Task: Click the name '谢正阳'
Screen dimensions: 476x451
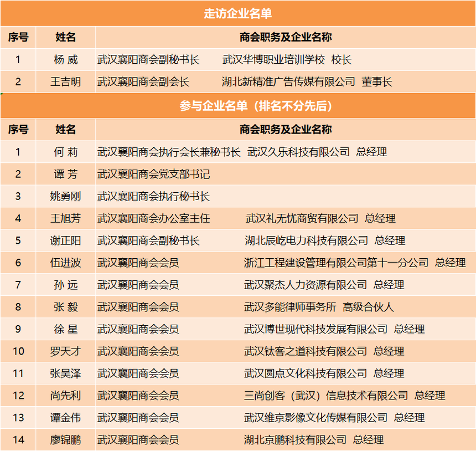Action: [x=65, y=240]
